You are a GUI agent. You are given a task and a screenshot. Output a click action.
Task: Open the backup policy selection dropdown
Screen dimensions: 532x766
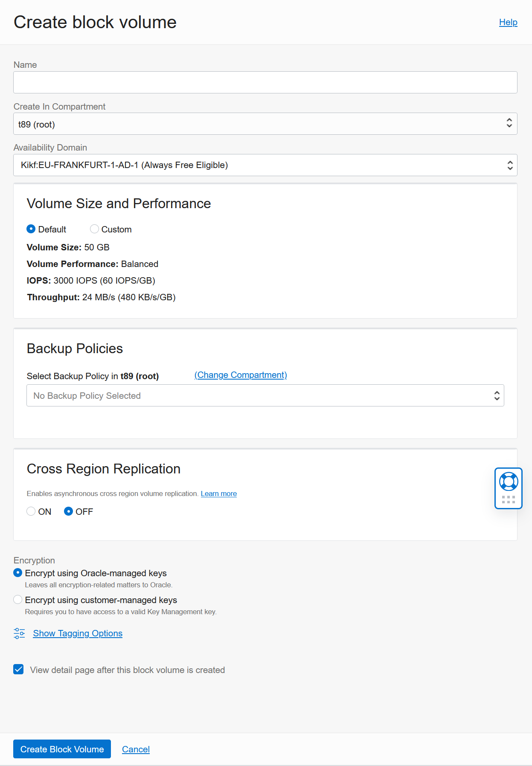click(x=265, y=395)
